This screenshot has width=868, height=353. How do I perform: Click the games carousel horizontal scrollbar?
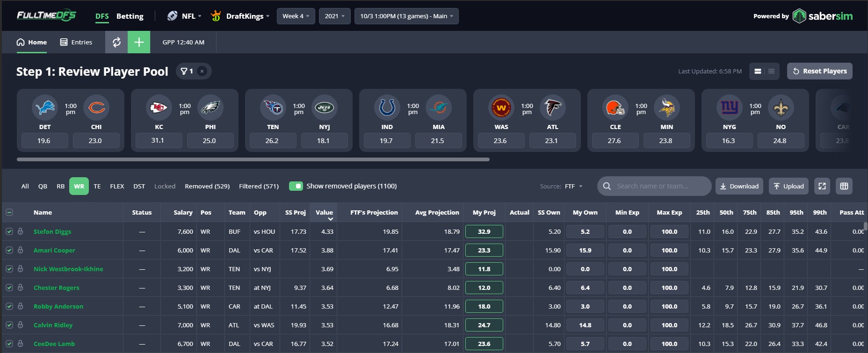[253, 159]
